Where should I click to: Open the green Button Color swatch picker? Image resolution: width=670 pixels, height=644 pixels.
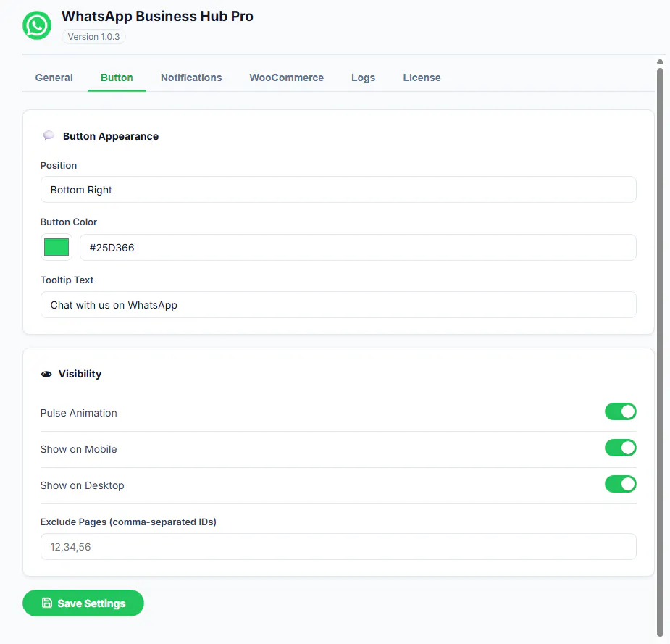56,247
